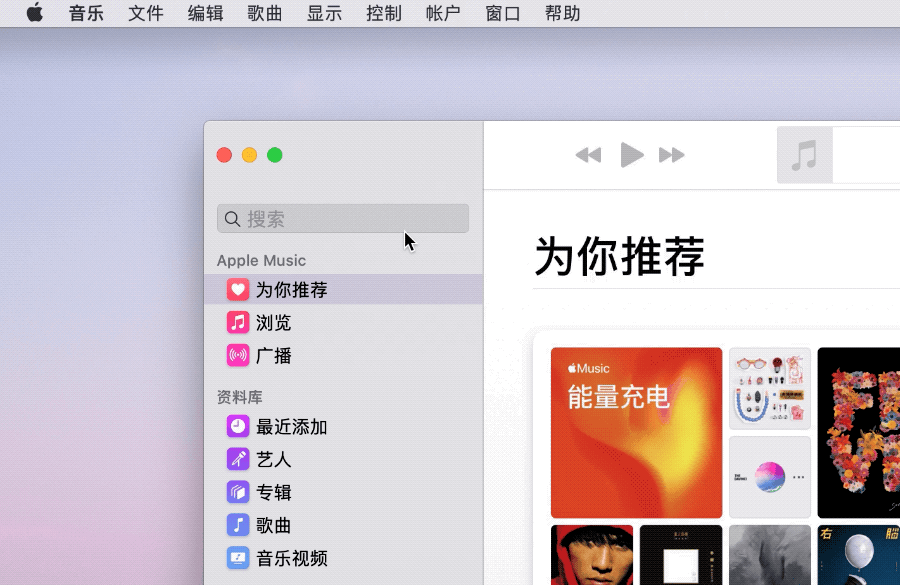Open 专辑 label in library
Image resolution: width=900 pixels, height=585 pixels.
click(274, 493)
